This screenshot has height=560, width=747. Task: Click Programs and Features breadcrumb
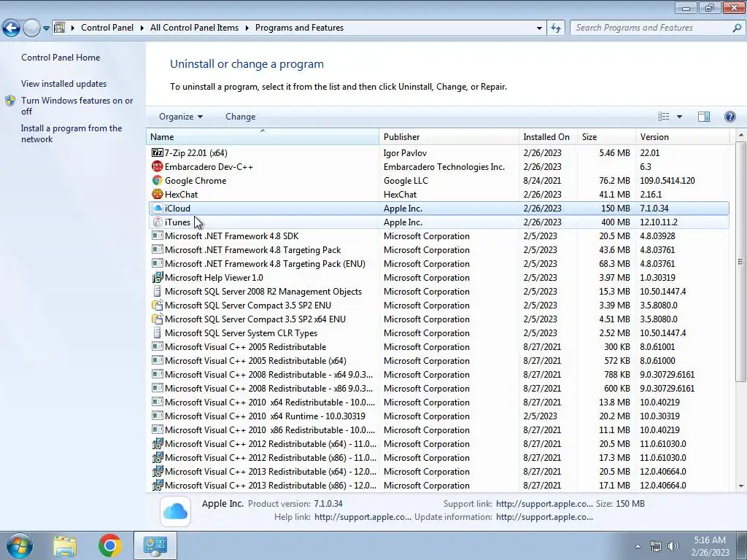299,28
